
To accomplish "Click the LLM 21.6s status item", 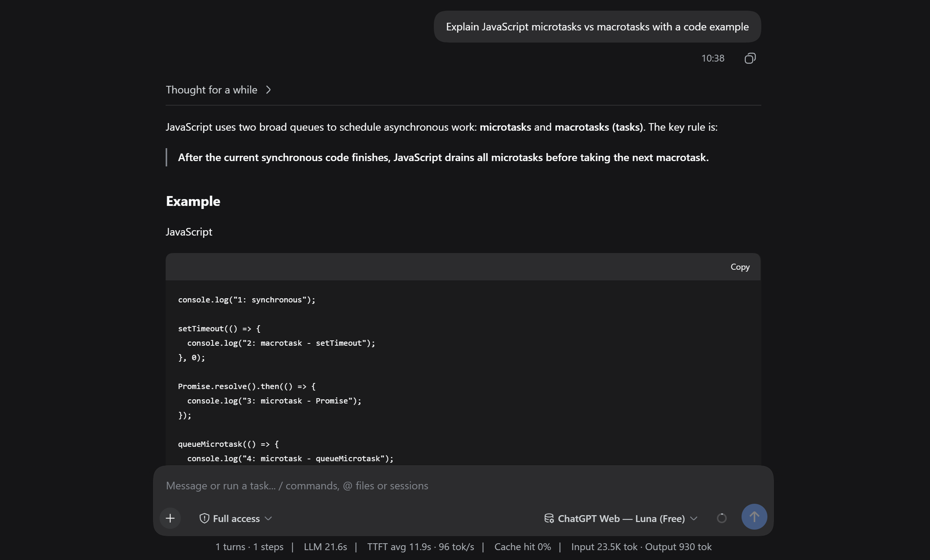I will pos(325,547).
